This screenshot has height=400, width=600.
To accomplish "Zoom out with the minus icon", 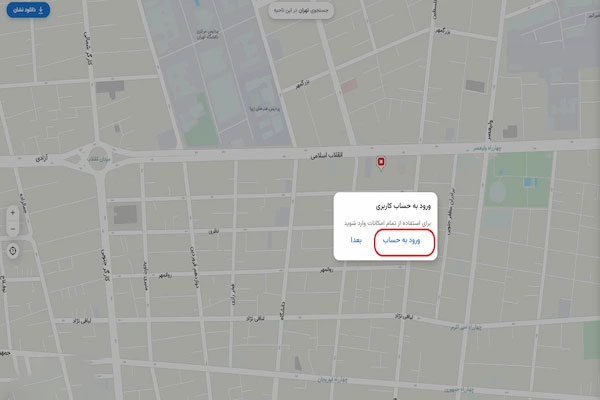I will pos(13,229).
